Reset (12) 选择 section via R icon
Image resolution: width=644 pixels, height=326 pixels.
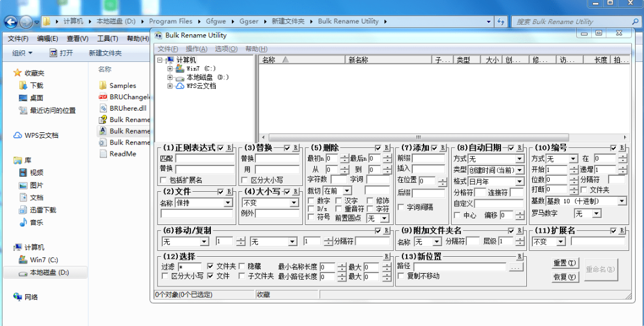386,256
